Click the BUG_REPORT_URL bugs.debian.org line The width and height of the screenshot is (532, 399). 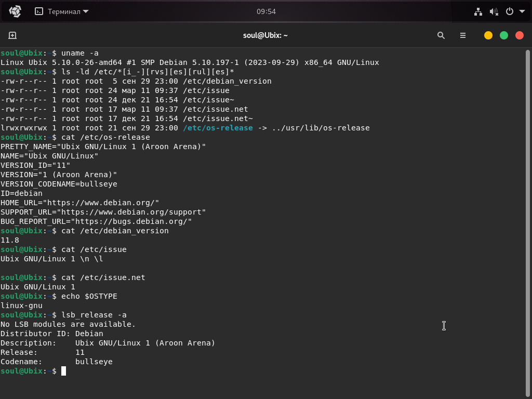coord(96,221)
